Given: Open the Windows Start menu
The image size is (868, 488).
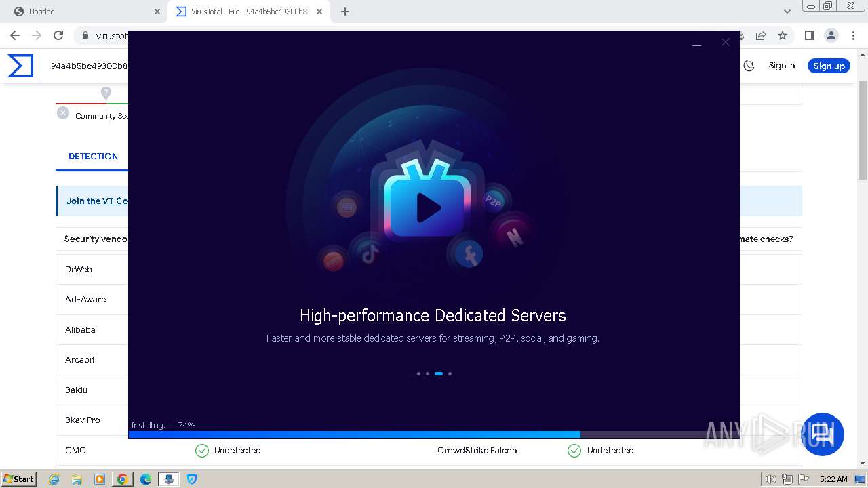Looking at the screenshot, I should point(19,479).
